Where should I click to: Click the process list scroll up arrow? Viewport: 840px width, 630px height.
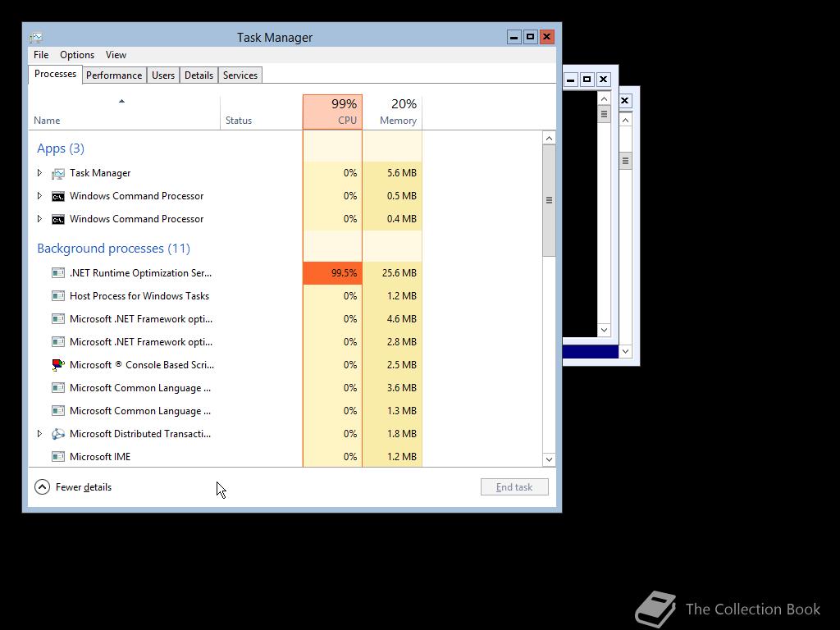click(549, 138)
